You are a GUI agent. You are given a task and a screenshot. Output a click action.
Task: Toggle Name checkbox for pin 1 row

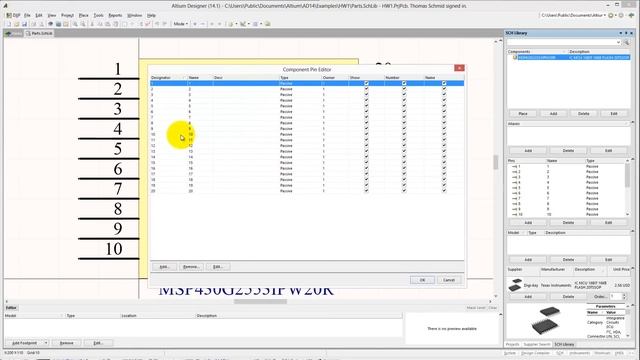point(444,83)
